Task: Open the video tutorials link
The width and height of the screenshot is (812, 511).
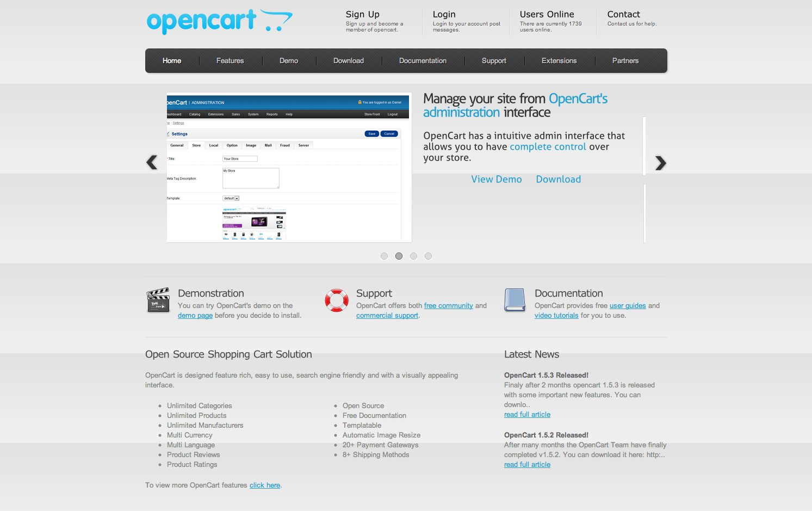Action: [556, 316]
